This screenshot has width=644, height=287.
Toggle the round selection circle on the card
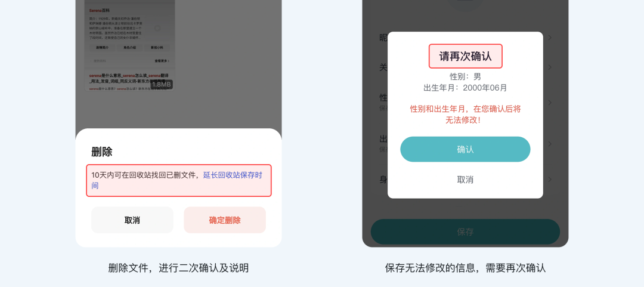(x=157, y=28)
